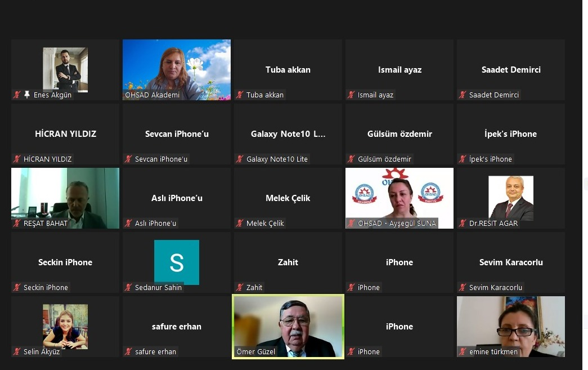Select Selin Akyüz's profile picture
Viewport: 588px width, 370px height.
(65, 326)
